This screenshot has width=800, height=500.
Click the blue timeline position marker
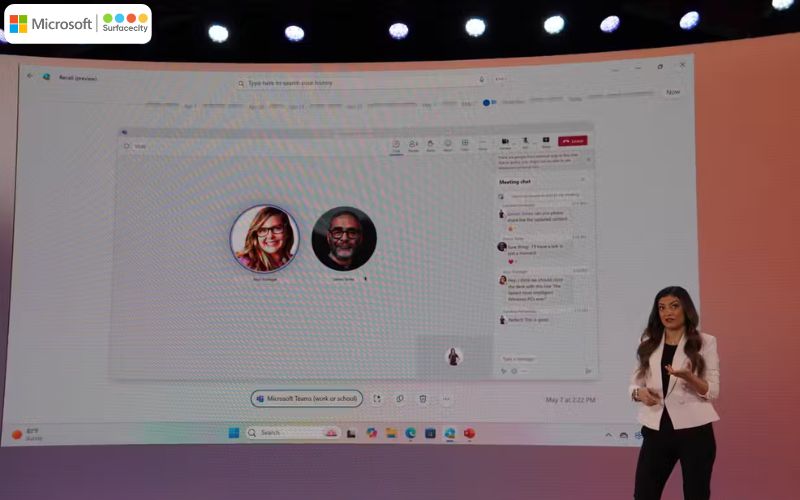pos(487,102)
